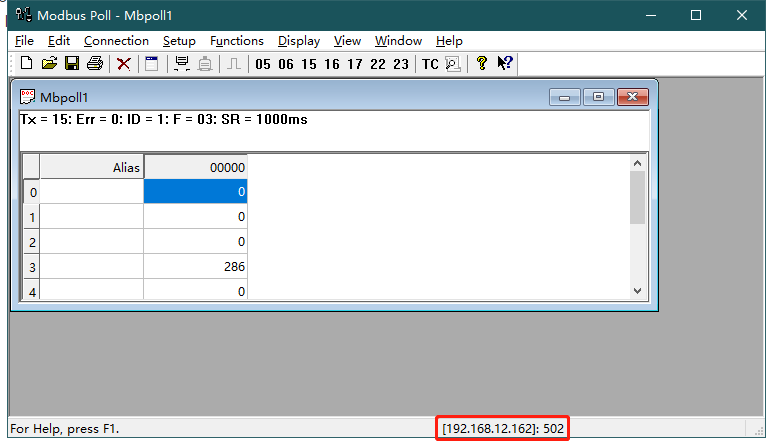Image resolution: width=773 pixels, height=444 pixels.
Task: Click the Alias column header
Action: [x=92, y=167]
